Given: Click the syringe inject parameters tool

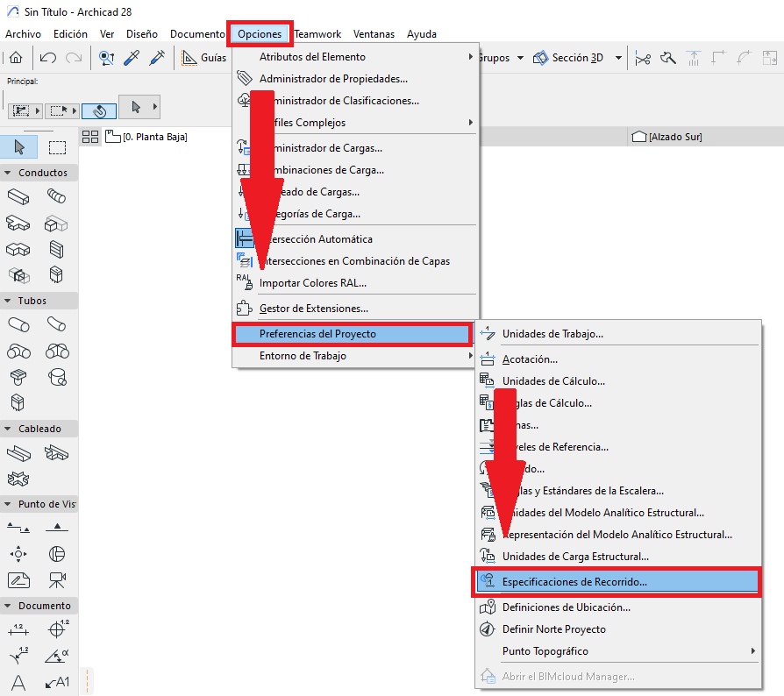Looking at the screenshot, I should click(x=157, y=58).
